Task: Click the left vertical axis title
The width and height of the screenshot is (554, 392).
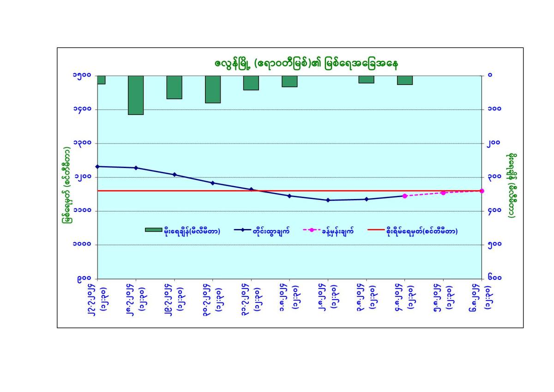Action: [x=67, y=177]
